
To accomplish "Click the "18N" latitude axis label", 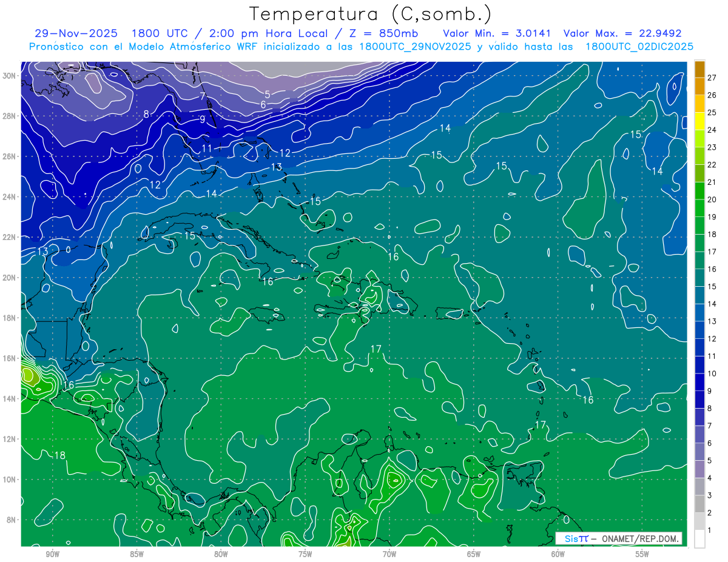I will click(10, 318).
